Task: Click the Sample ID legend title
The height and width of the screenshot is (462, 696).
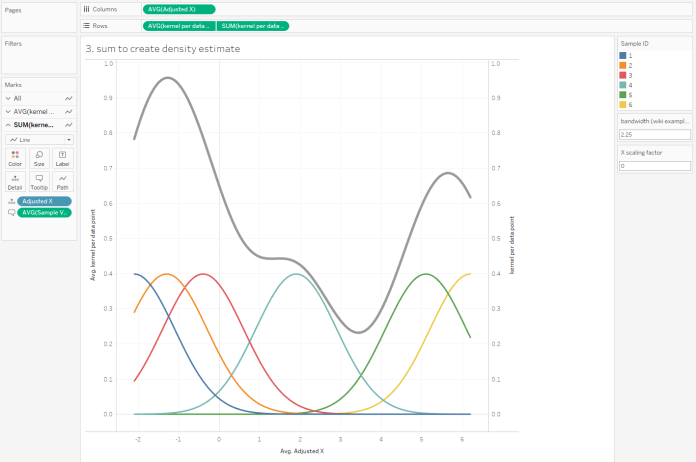Action: 634,43
